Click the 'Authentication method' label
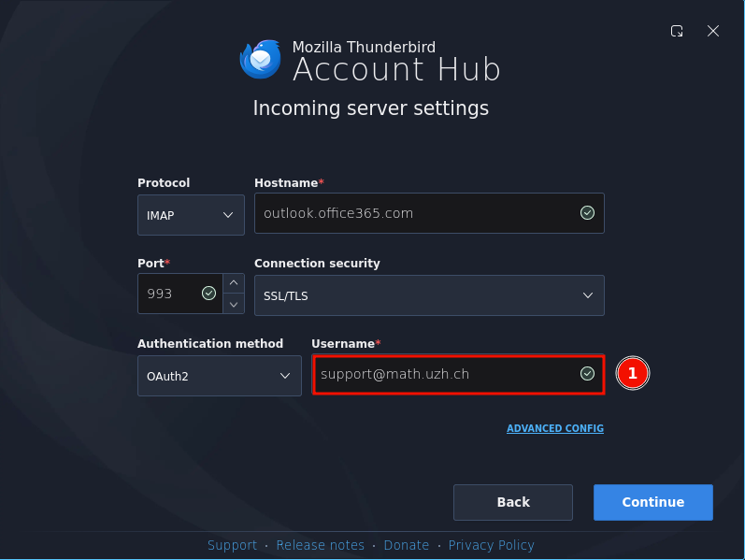This screenshot has width=745, height=560. (x=210, y=343)
